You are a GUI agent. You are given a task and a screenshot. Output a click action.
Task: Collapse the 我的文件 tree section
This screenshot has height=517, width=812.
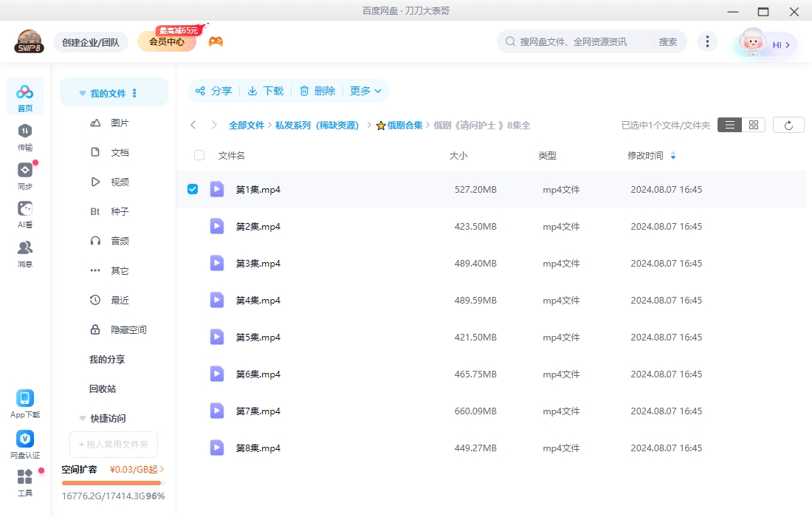pos(82,92)
